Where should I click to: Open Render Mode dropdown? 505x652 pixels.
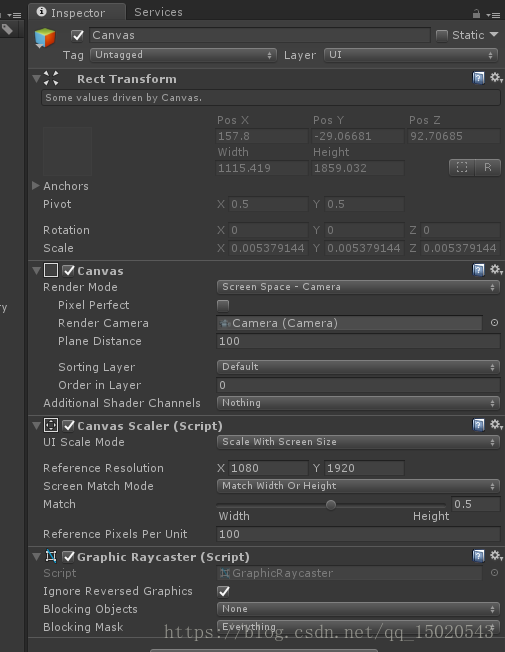click(358, 287)
